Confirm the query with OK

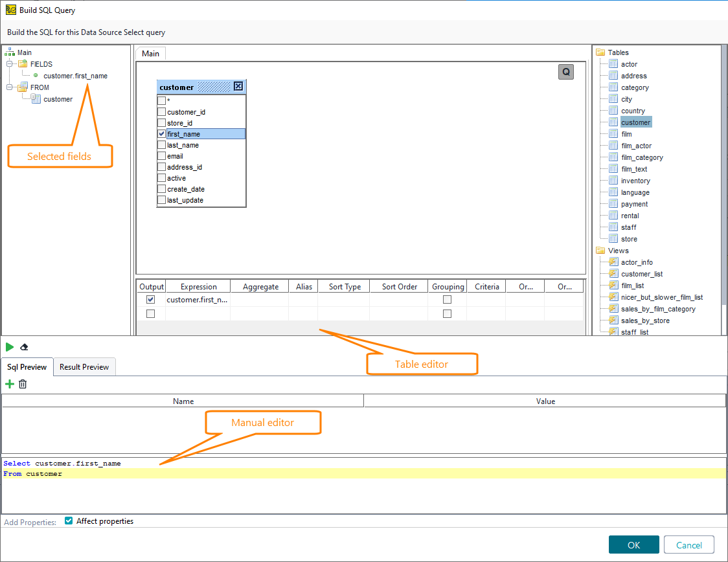(x=633, y=545)
